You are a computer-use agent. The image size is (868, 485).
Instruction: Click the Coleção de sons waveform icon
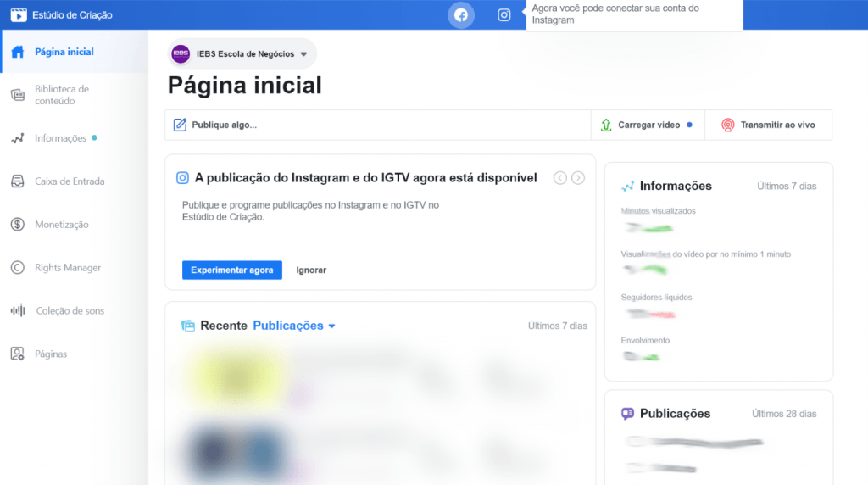coord(18,310)
